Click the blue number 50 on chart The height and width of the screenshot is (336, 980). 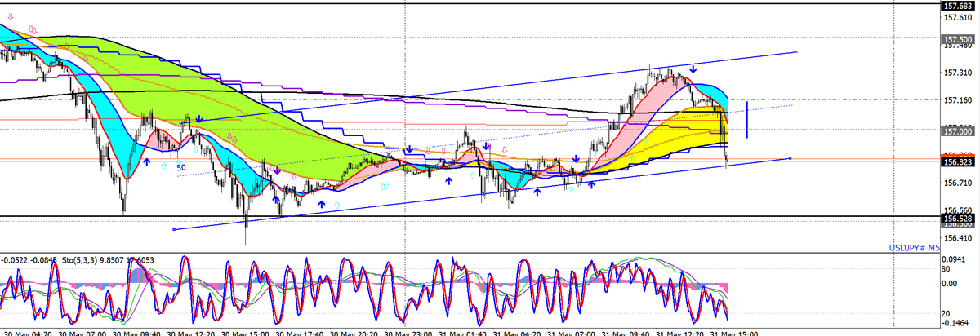pos(182,166)
